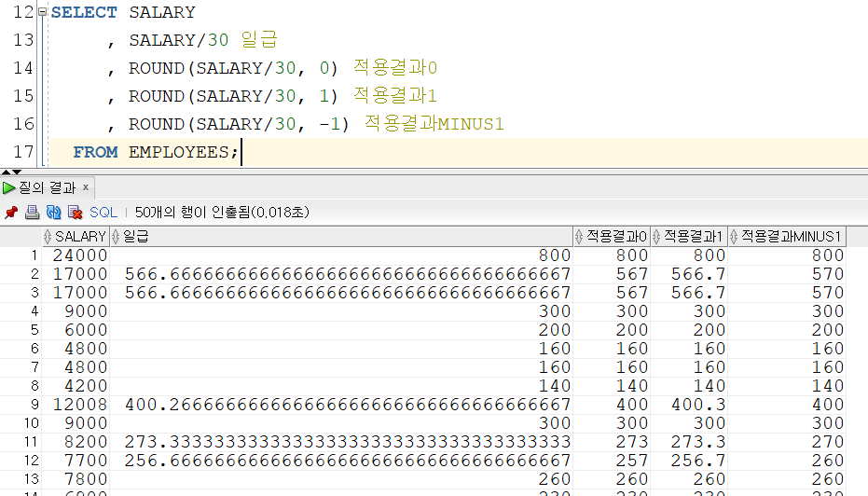Image resolution: width=868 pixels, height=496 pixels.
Task: Close the 질의 결과 tab
Action: coord(86,187)
